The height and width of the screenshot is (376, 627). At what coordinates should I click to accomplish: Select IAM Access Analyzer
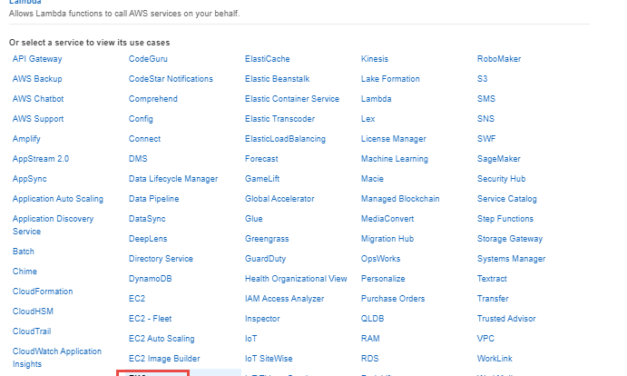pyautogui.click(x=285, y=299)
